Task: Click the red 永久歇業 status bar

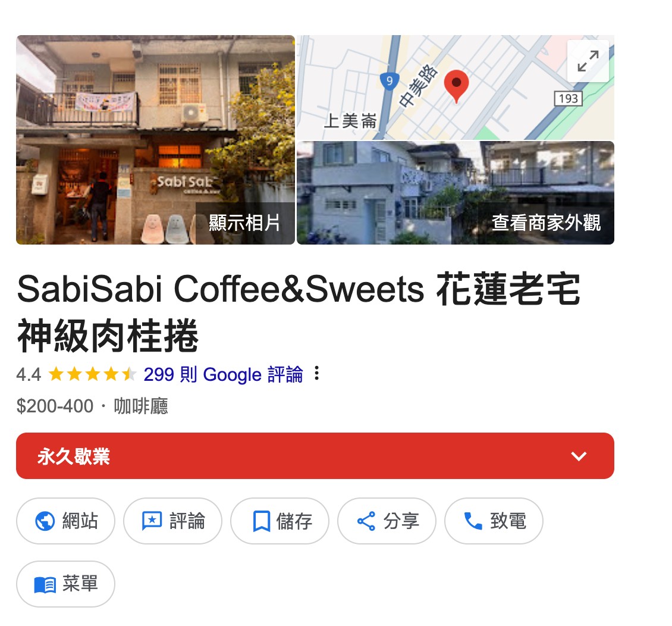Action: pyautogui.click(x=315, y=456)
